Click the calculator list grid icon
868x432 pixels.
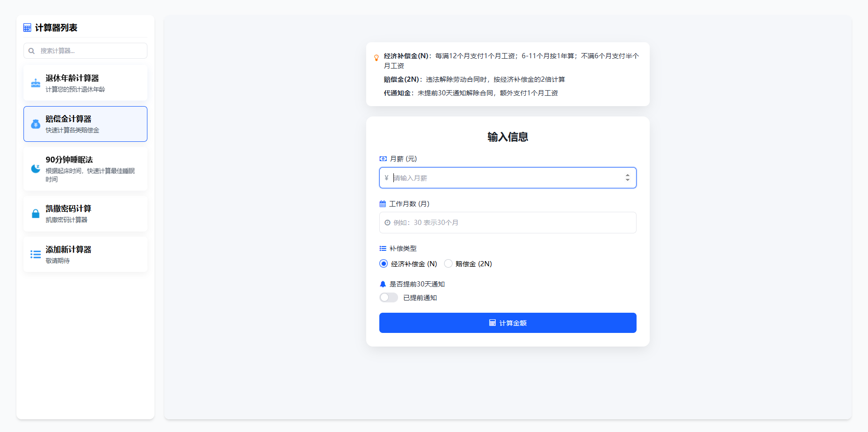(x=27, y=28)
